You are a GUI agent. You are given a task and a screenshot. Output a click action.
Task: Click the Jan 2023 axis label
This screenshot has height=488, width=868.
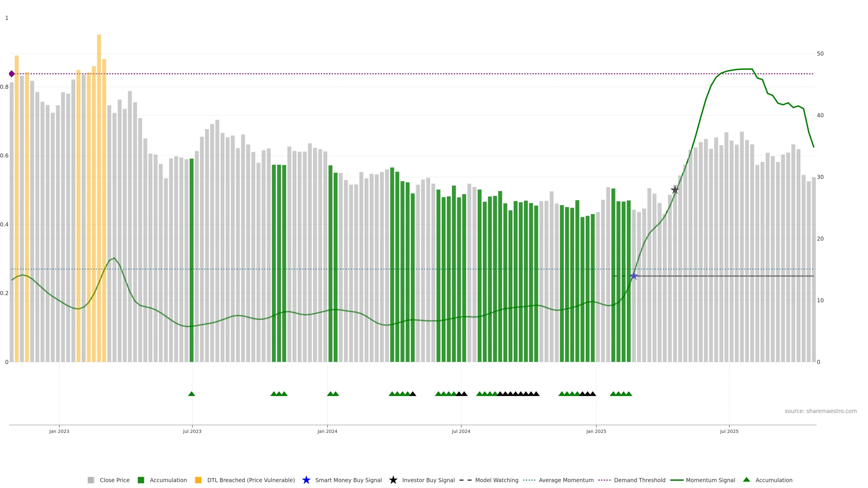pos(59,431)
